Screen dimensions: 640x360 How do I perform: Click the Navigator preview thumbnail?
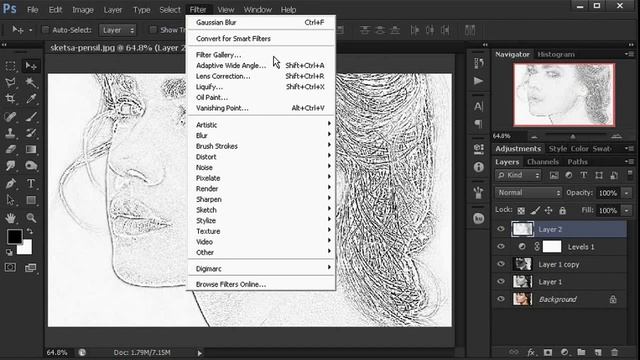point(564,95)
